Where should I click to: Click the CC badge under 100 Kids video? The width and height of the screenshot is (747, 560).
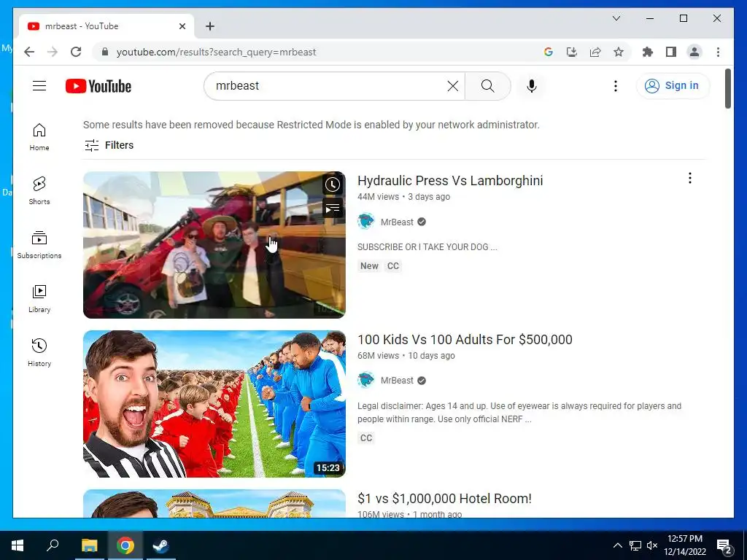click(x=366, y=437)
